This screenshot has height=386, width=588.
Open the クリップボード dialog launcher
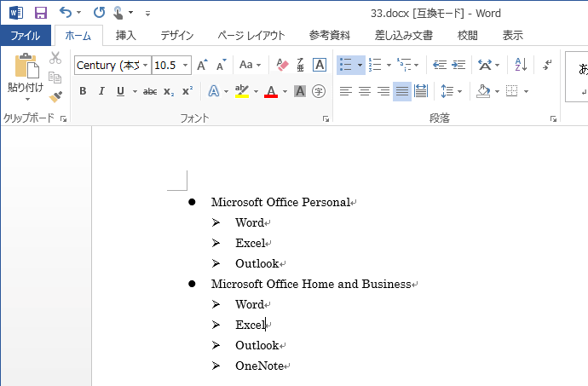[63, 119]
